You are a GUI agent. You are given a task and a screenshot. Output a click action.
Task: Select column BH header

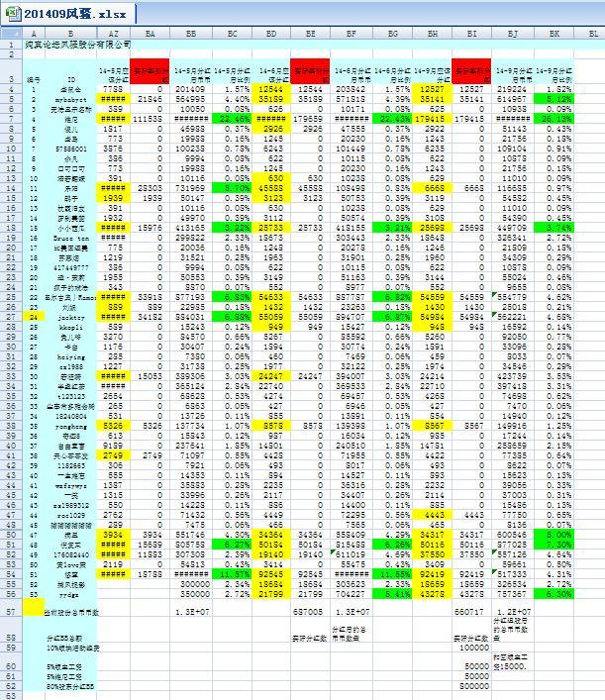coord(432,34)
